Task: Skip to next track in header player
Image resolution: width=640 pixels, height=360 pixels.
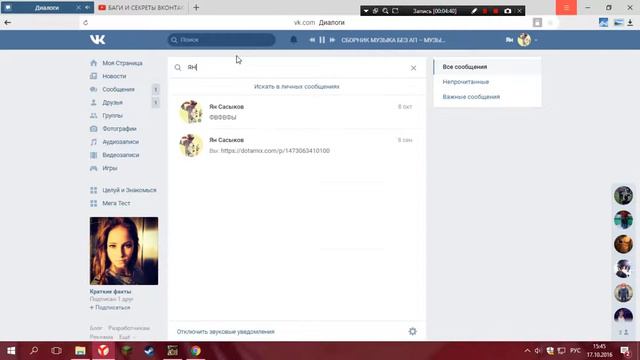Action: [332, 40]
